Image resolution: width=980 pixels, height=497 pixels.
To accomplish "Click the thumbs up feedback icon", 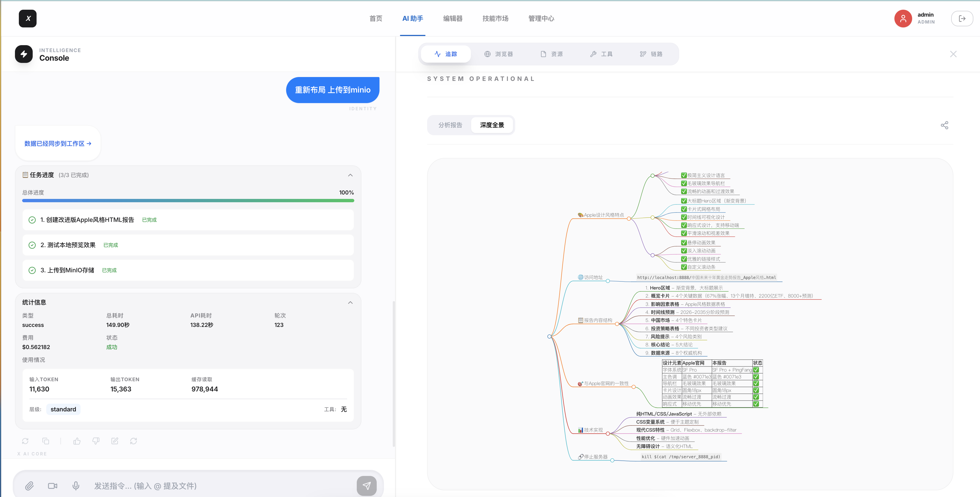I will coord(77,441).
